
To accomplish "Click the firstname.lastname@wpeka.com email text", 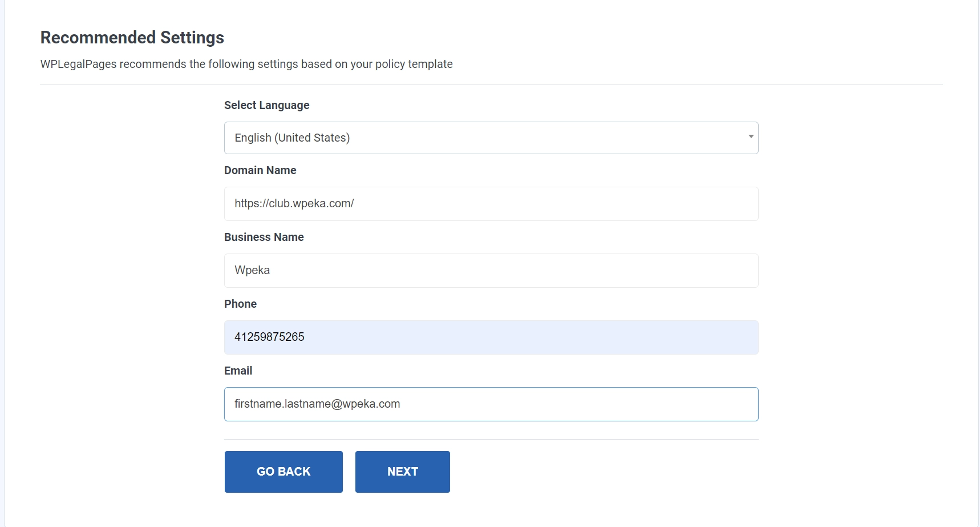I will 317,404.
